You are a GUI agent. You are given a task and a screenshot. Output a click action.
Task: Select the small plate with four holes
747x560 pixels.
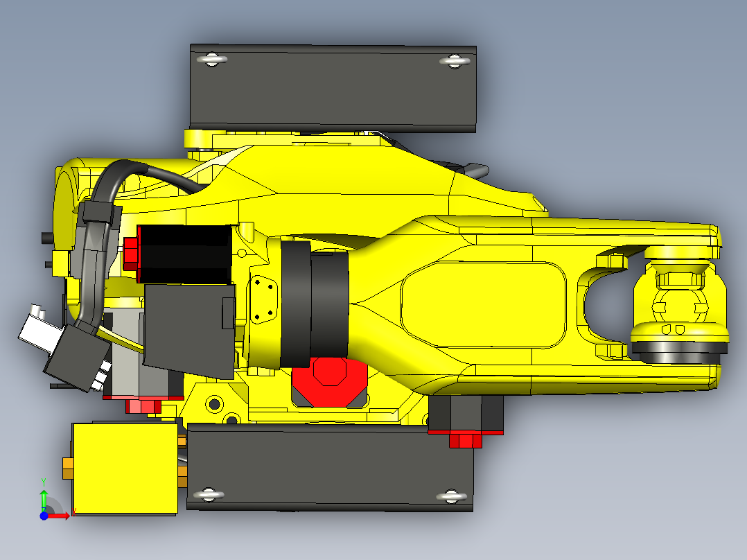coord(263,300)
